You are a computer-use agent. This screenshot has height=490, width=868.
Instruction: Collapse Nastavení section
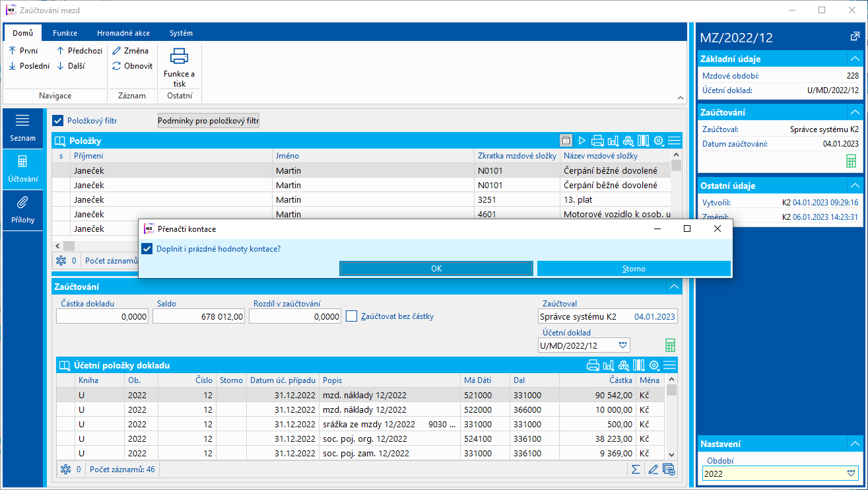click(853, 444)
